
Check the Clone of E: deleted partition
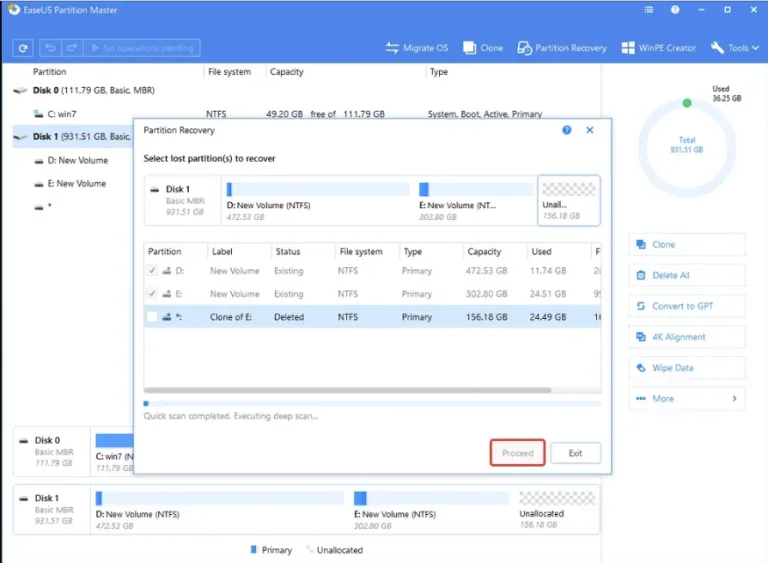[x=152, y=317]
